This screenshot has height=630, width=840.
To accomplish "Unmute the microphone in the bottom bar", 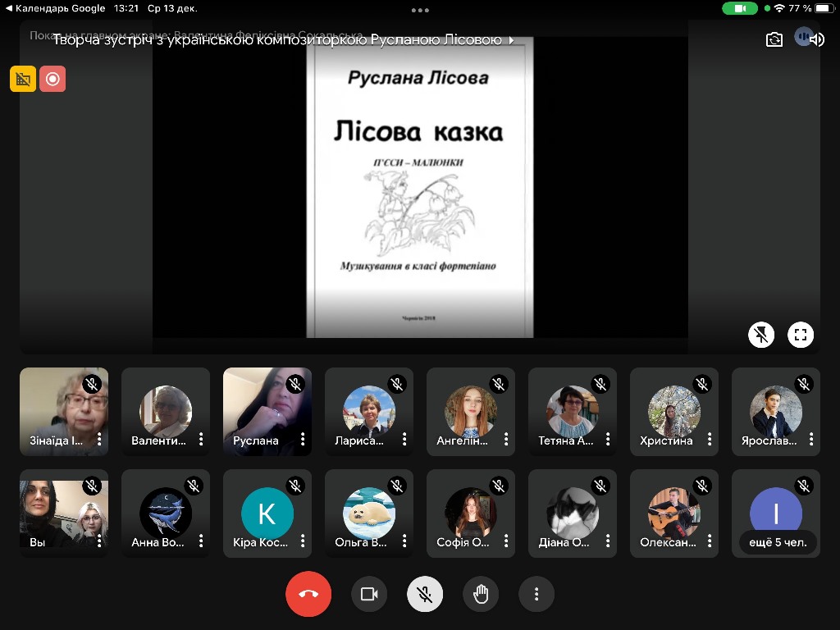I will pyautogui.click(x=425, y=594).
